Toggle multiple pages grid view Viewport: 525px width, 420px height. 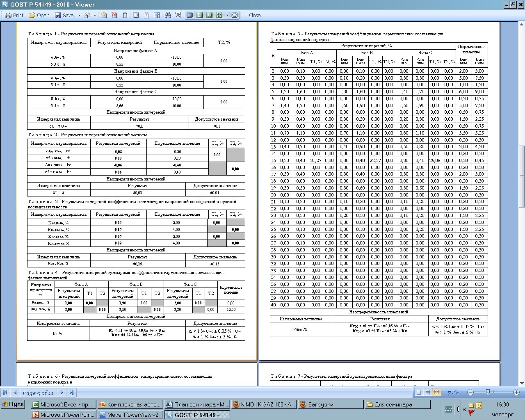pos(219,15)
